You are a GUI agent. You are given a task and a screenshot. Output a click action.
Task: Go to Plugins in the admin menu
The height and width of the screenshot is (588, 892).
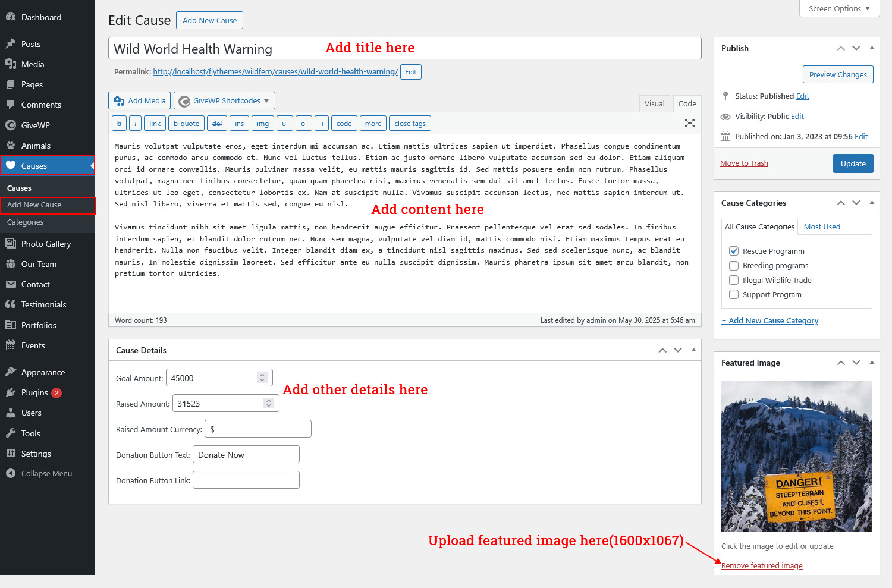(x=34, y=392)
